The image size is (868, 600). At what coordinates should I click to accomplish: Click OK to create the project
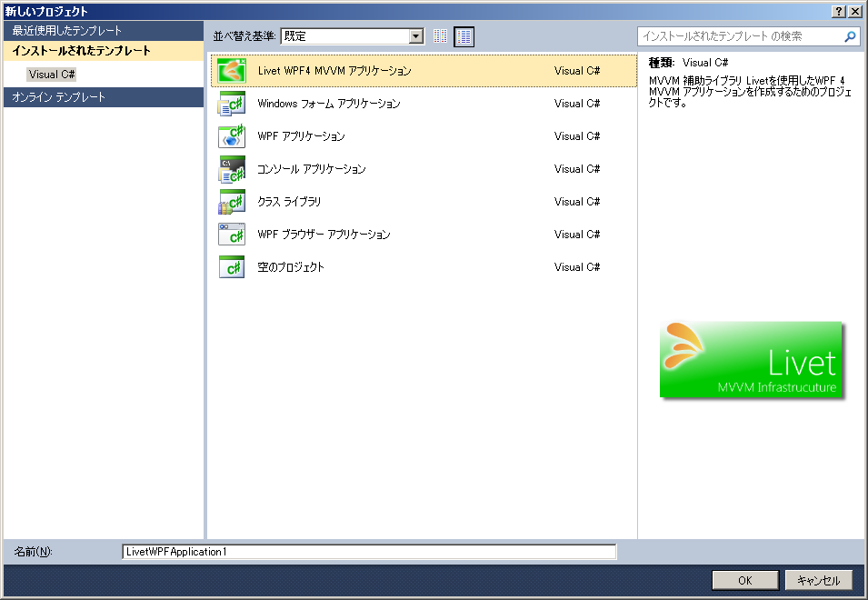[745, 580]
